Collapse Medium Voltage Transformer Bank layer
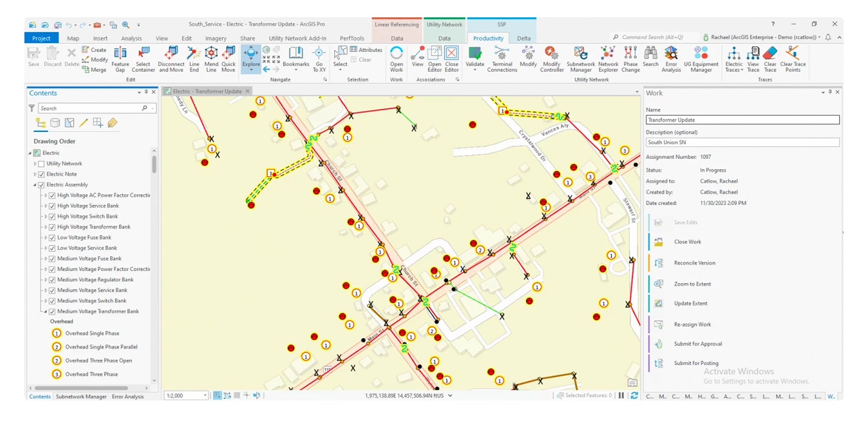The image size is (868, 431). tap(46, 311)
